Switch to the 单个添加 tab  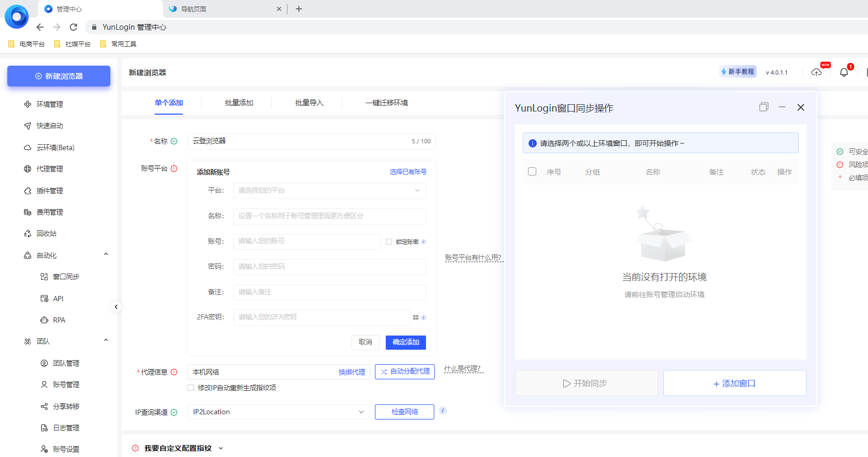pos(169,103)
